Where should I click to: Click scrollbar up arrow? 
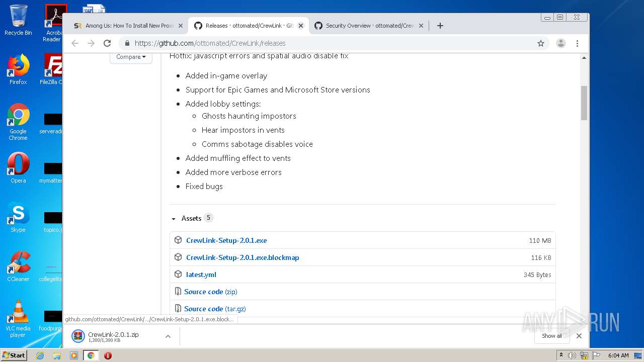tap(584, 57)
